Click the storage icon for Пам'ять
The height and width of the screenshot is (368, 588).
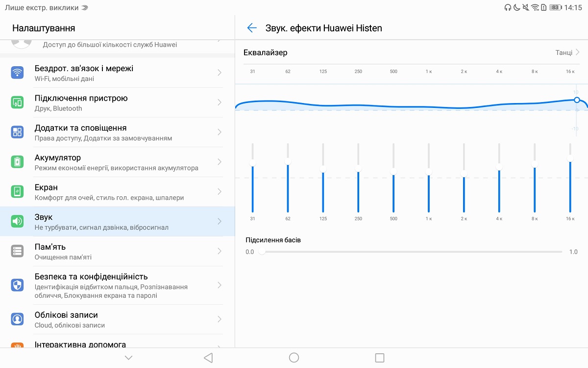tap(17, 251)
